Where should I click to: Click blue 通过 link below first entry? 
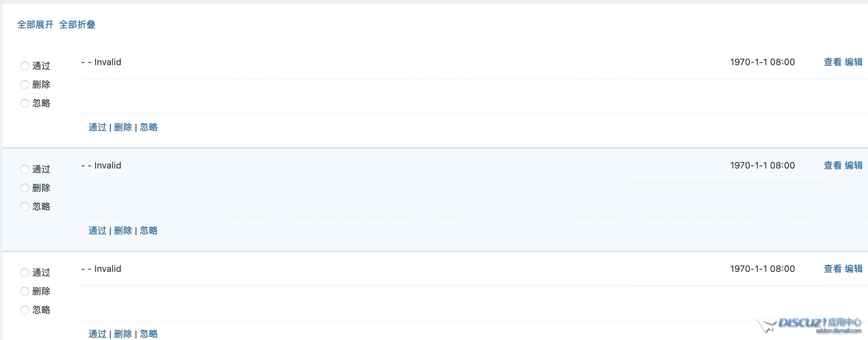tap(97, 127)
